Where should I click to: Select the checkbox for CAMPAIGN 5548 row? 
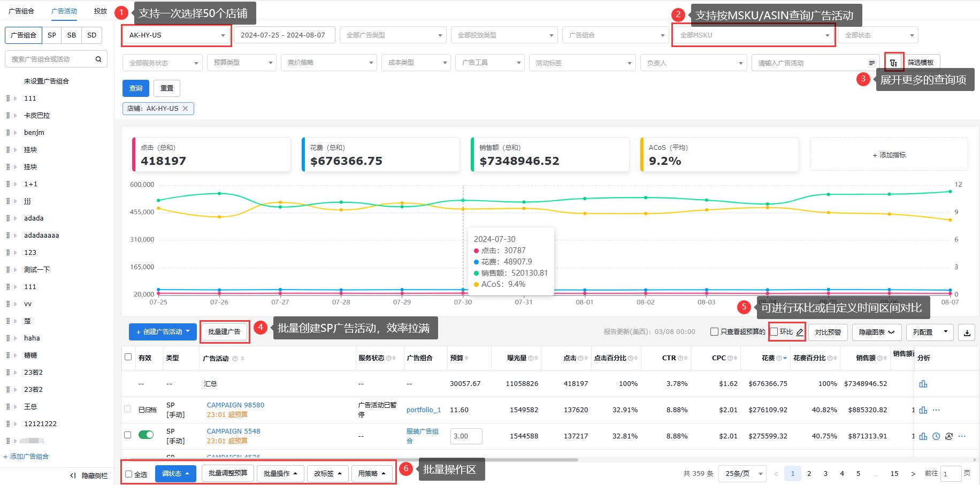[127, 435]
